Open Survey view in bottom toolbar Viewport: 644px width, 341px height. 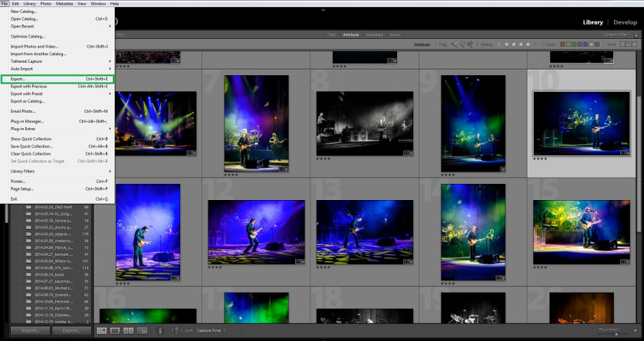142,331
